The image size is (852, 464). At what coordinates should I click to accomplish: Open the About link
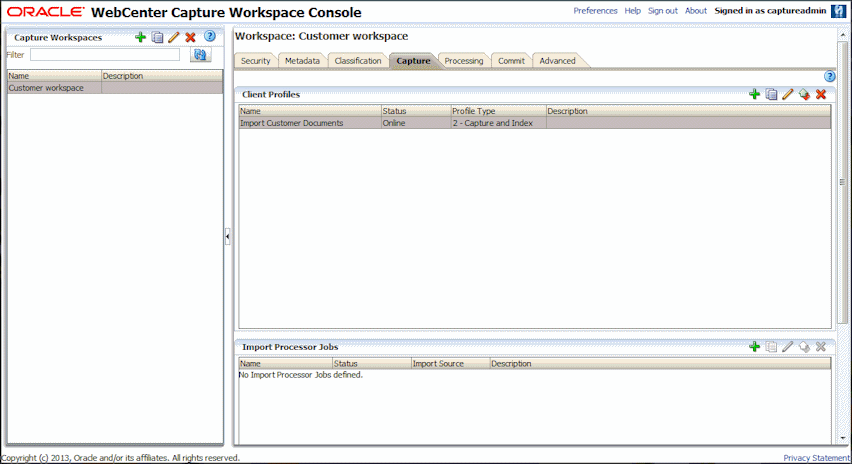pos(696,11)
